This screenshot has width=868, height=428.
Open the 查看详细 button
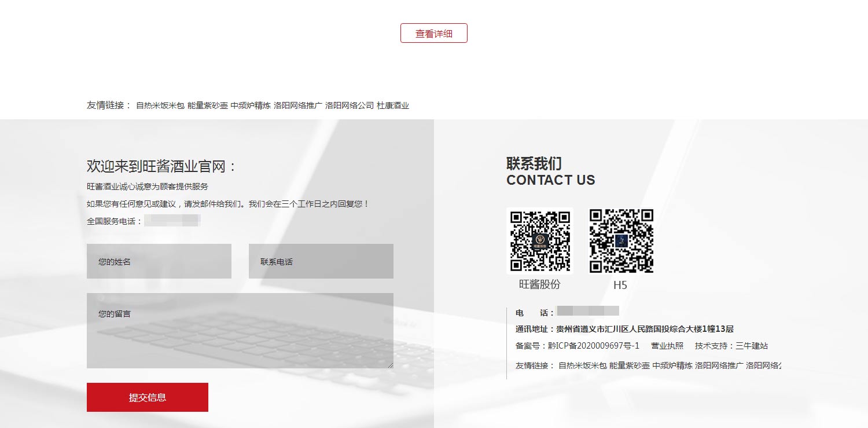(x=433, y=33)
